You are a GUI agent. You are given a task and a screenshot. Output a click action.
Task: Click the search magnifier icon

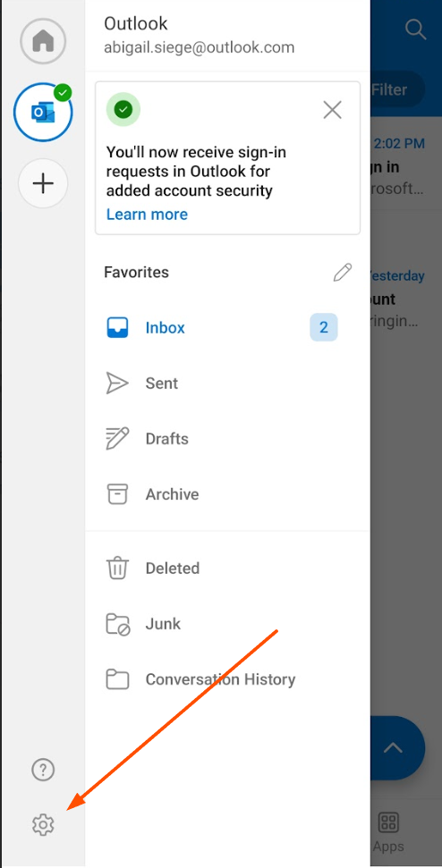click(415, 29)
